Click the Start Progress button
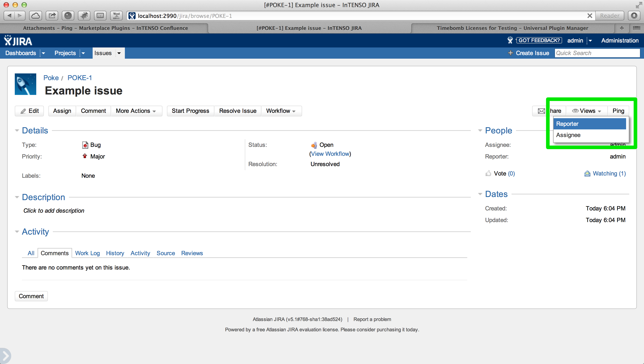The width and height of the screenshot is (644, 364). pyautogui.click(x=190, y=111)
